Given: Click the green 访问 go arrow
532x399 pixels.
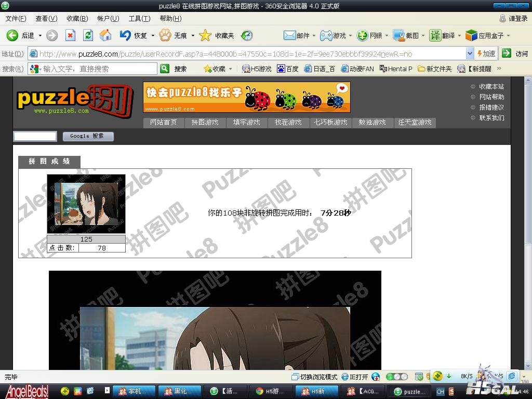Looking at the screenshot, I should click(507, 54).
